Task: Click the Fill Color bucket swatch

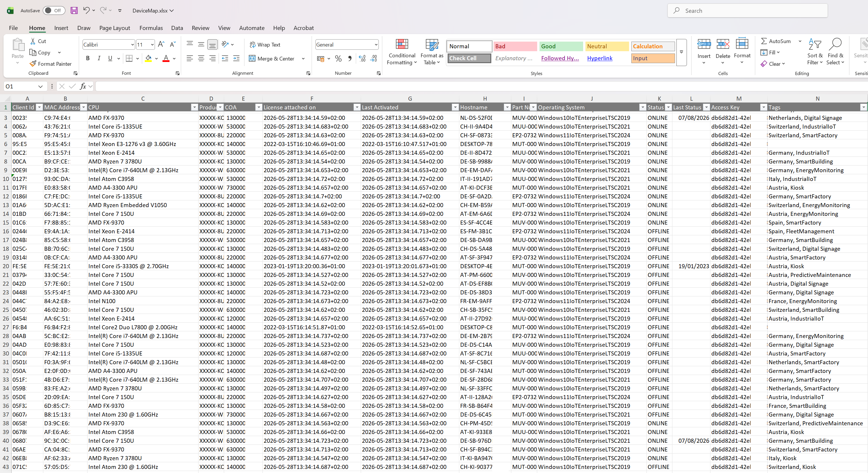Action: point(148,59)
